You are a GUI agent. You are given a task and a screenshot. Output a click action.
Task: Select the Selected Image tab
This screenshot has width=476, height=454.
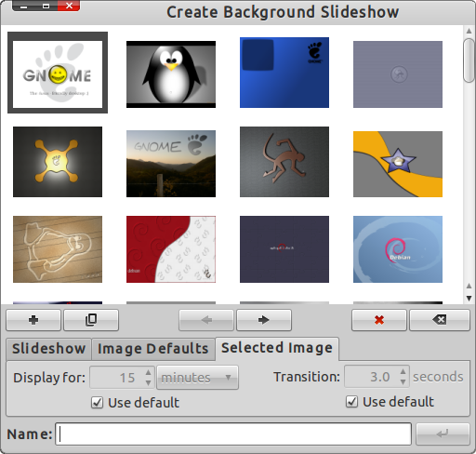click(277, 348)
